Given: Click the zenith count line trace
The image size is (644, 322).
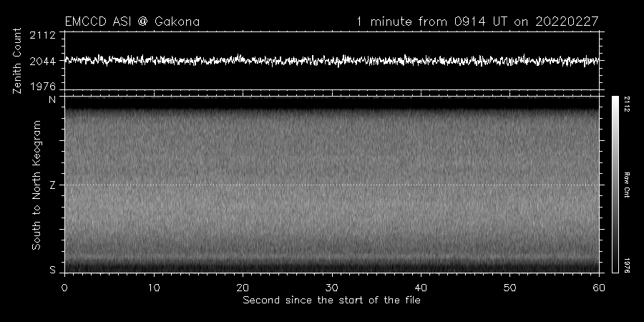Looking at the screenshot, I should (x=332, y=60).
